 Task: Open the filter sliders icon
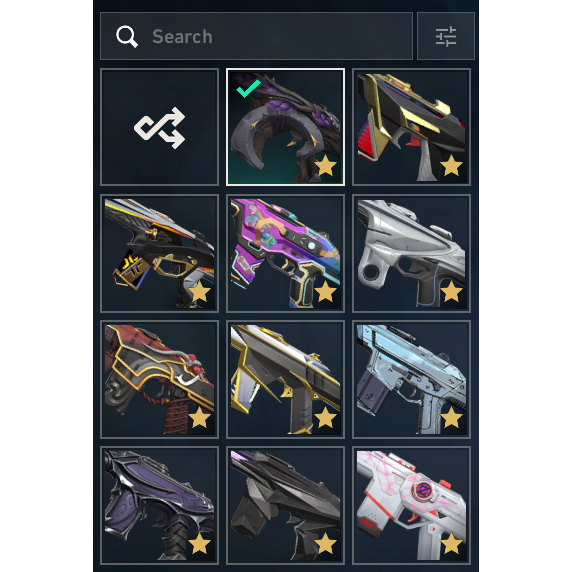[x=446, y=36]
